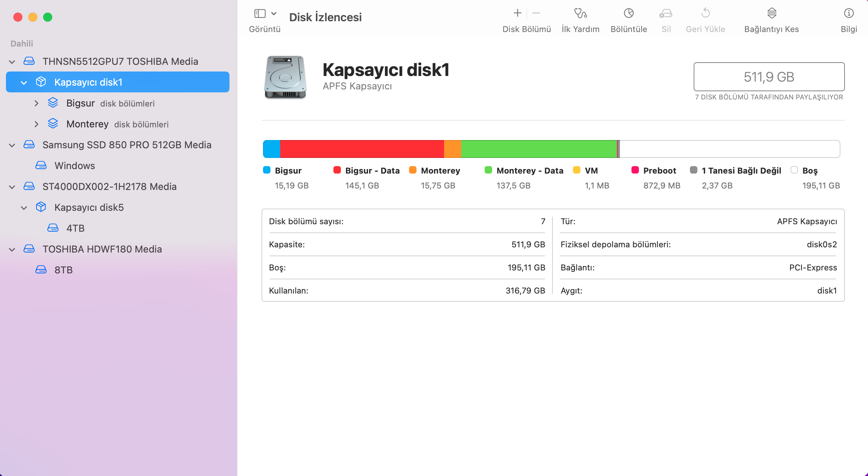
Task: Open the Bilgi info icon
Action: pos(849,13)
